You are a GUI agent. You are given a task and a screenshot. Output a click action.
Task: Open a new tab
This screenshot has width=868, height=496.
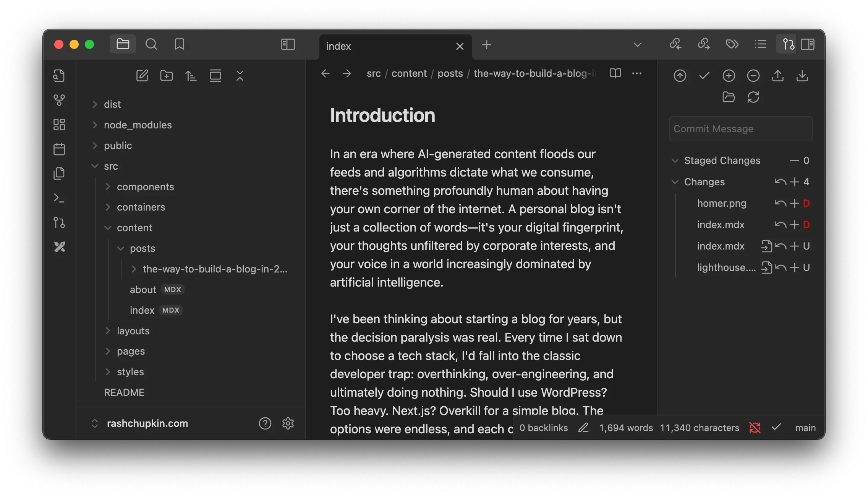[487, 45]
